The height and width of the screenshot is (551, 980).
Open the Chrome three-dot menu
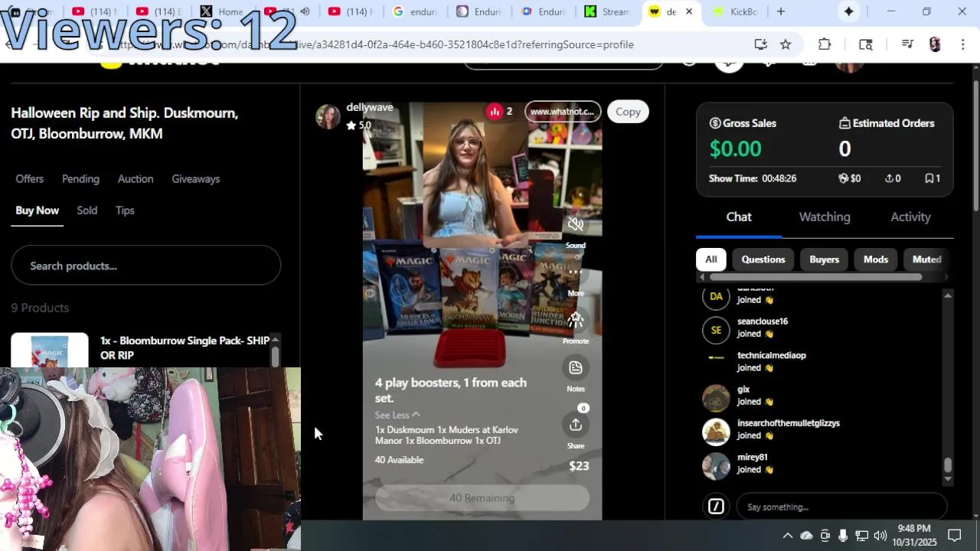[x=962, y=44]
